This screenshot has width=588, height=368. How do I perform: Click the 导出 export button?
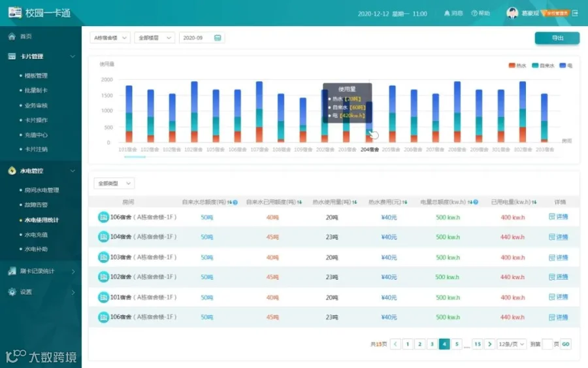point(557,38)
